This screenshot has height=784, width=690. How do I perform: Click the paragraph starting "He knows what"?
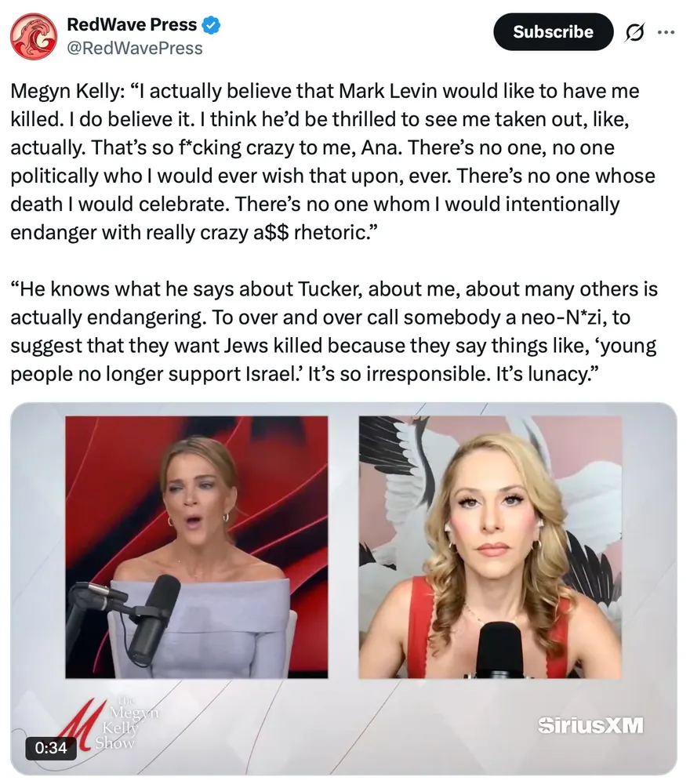tap(334, 331)
